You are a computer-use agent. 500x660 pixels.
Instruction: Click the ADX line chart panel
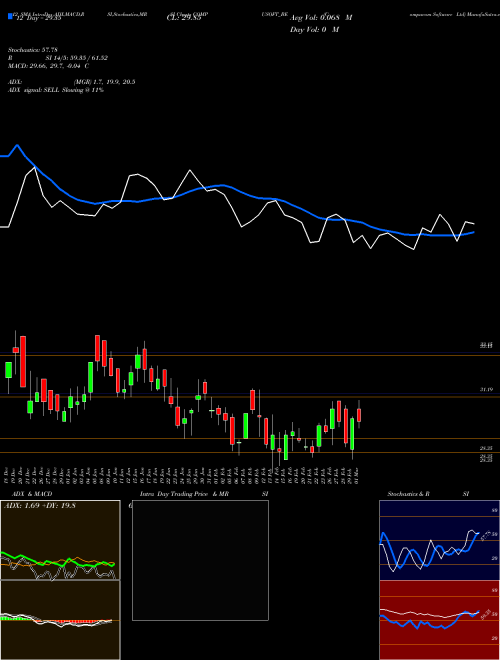click(x=60, y=540)
